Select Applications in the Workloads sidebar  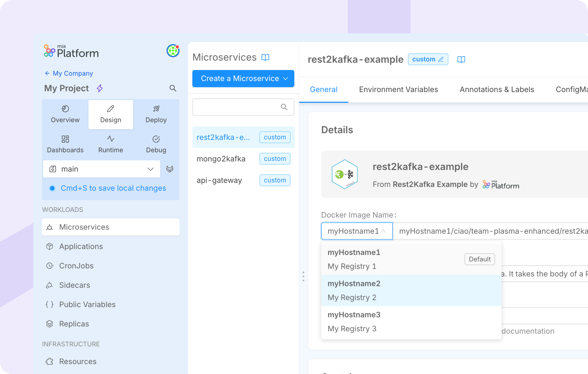81,246
